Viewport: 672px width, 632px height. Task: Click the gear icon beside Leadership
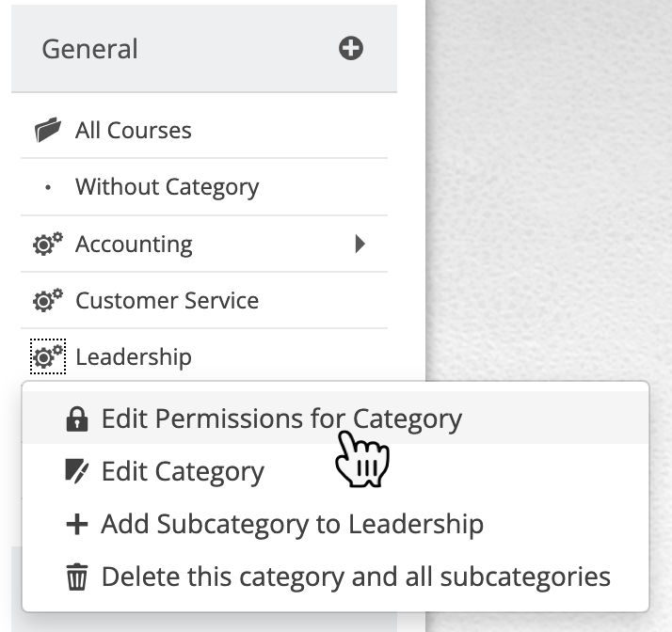pos(48,356)
